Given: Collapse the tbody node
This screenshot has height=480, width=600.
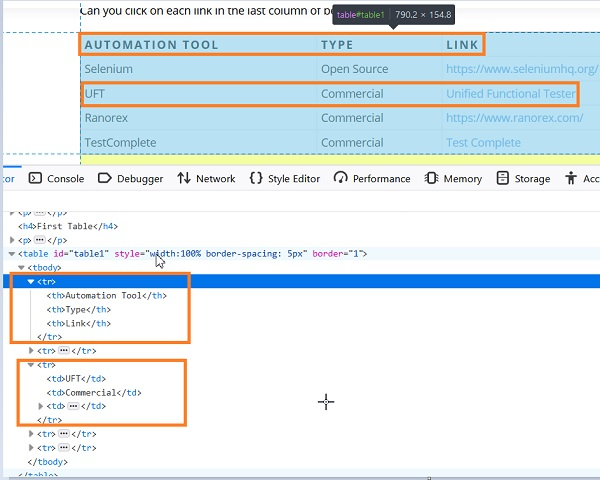Looking at the screenshot, I should click(21, 268).
